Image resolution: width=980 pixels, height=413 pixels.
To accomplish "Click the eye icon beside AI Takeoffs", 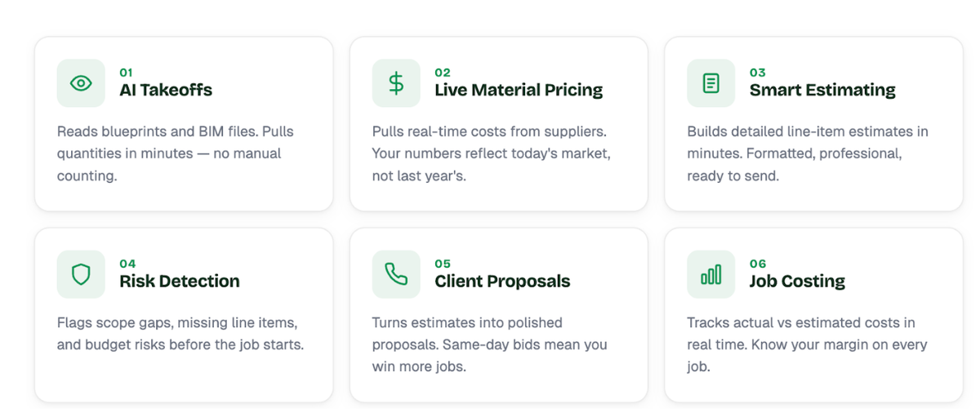I will tap(81, 83).
